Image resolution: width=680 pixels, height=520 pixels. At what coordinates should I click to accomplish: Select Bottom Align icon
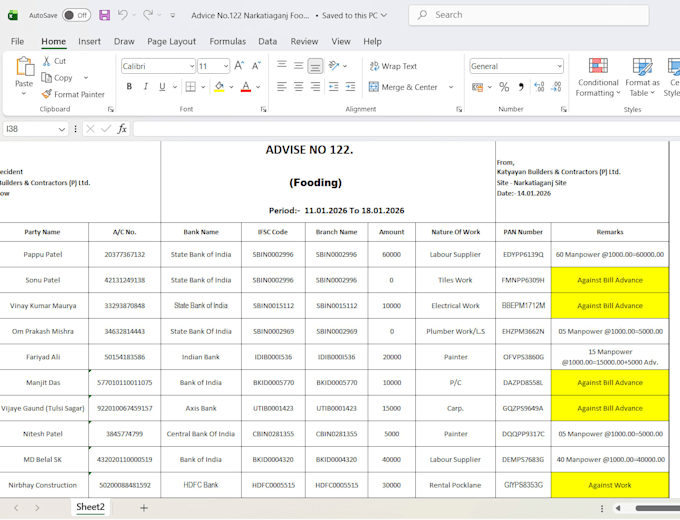click(x=315, y=66)
